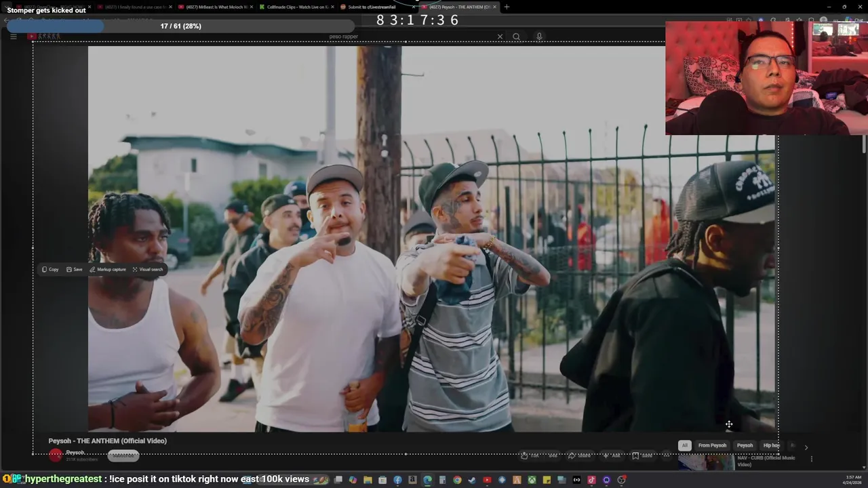Image resolution: width=868 pixels, height=488 pixels.
Task: Select the 'Peysoh' filter chip
Action: coord(745,445)
